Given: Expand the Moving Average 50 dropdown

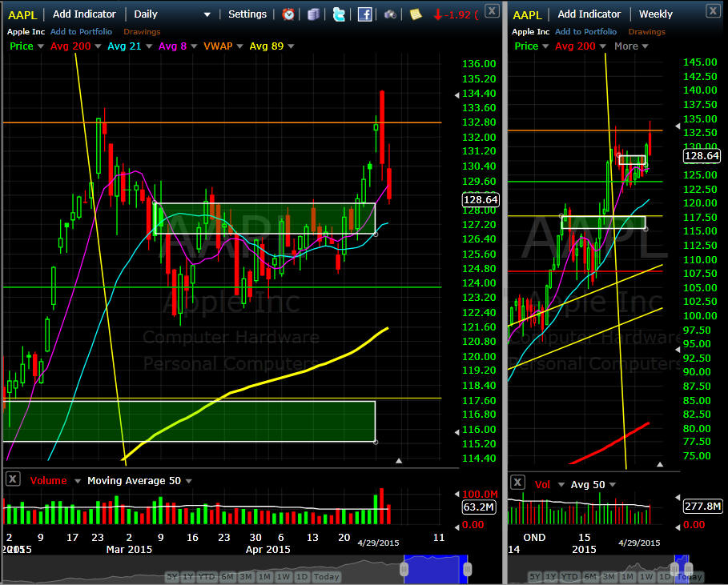Looking at the screenshot, I should 189,481.
